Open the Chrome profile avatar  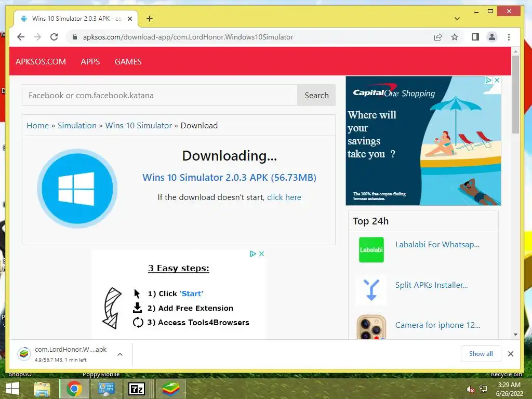click(491, 37)
